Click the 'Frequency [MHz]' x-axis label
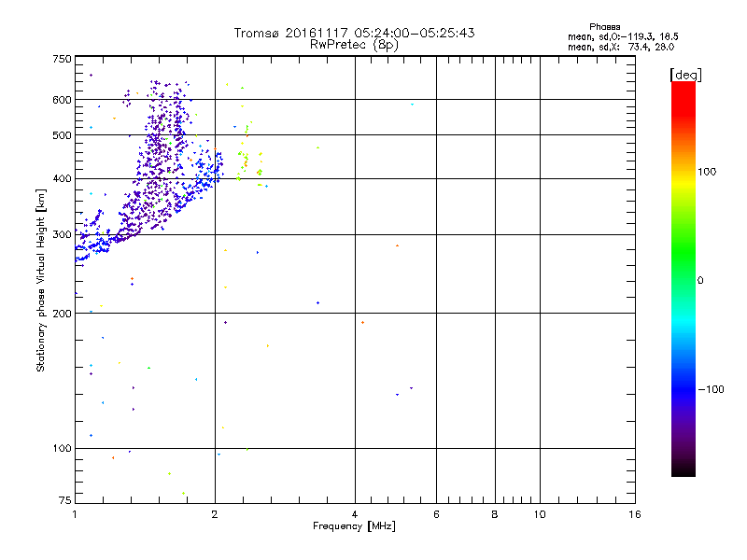 [354, 526]
